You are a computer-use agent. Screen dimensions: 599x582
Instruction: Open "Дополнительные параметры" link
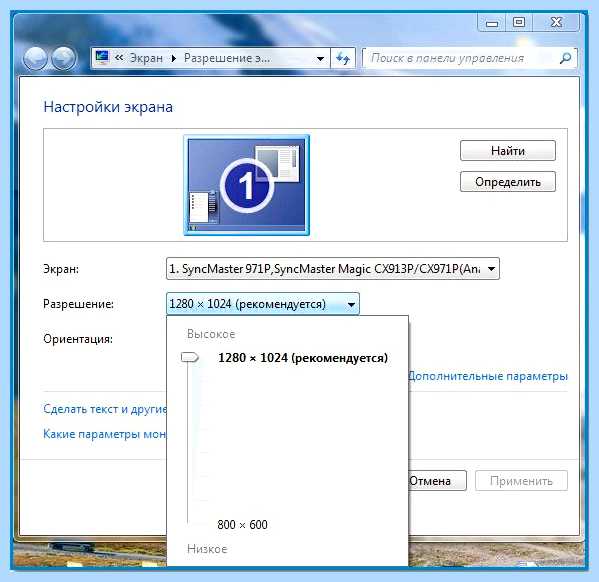(488, 376)
